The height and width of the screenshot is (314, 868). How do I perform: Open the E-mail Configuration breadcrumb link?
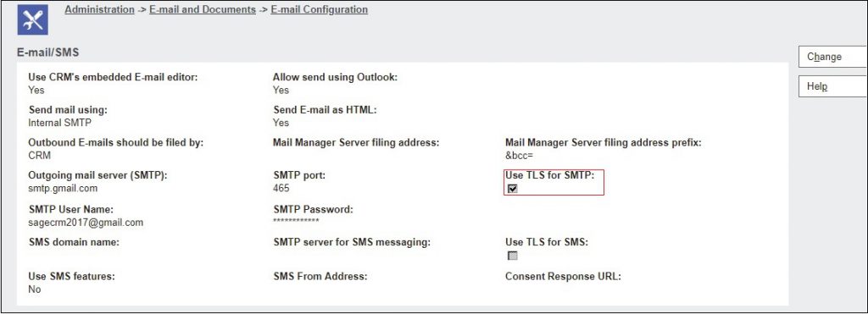pos(319,9)
